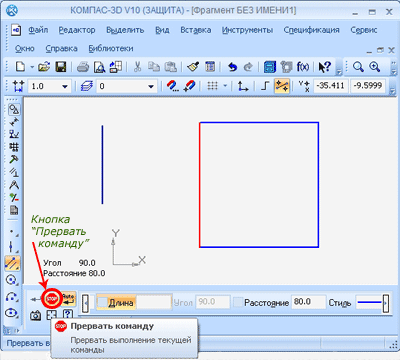Viewport: 400px width, 360px height.
Task: Select the Specification sheet panel icon
Action: [14, 210]
